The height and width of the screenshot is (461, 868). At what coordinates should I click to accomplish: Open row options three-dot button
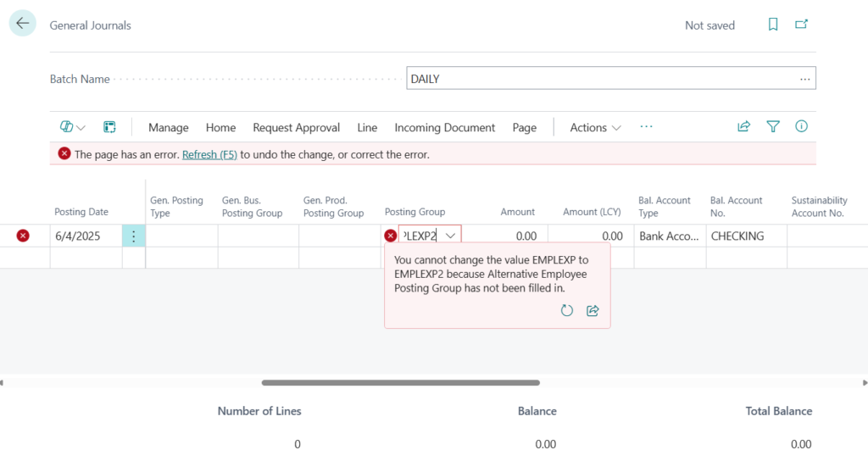[134, 236]
